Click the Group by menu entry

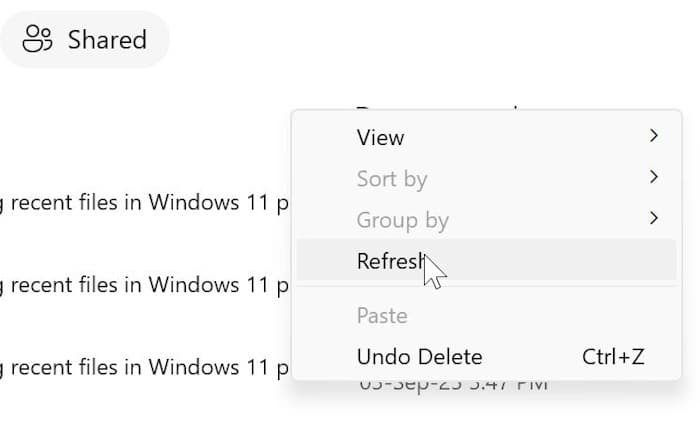(402, 220)
